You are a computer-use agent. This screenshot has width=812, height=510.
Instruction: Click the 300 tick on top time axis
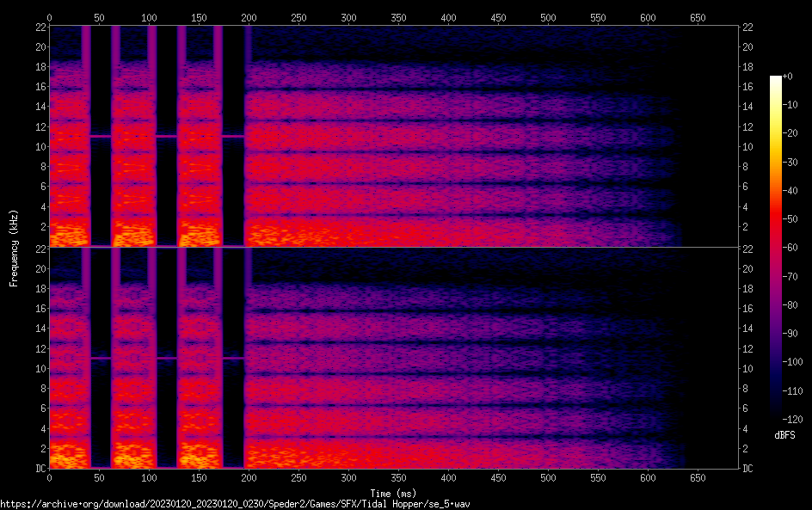pos(348,18)
